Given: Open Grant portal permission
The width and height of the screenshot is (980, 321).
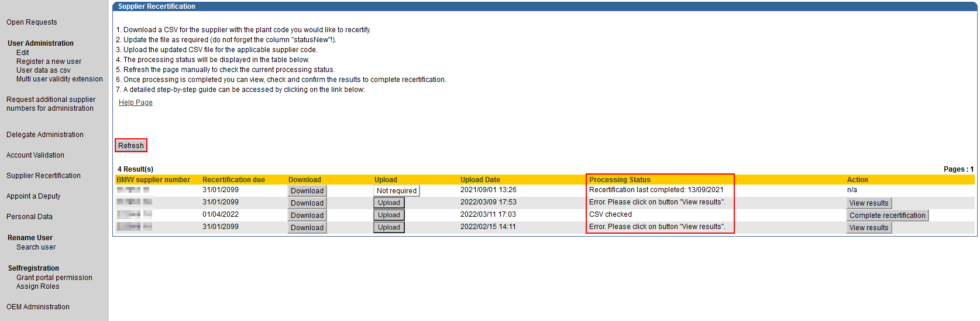Looking at the screenshot, I should (54, 278).
